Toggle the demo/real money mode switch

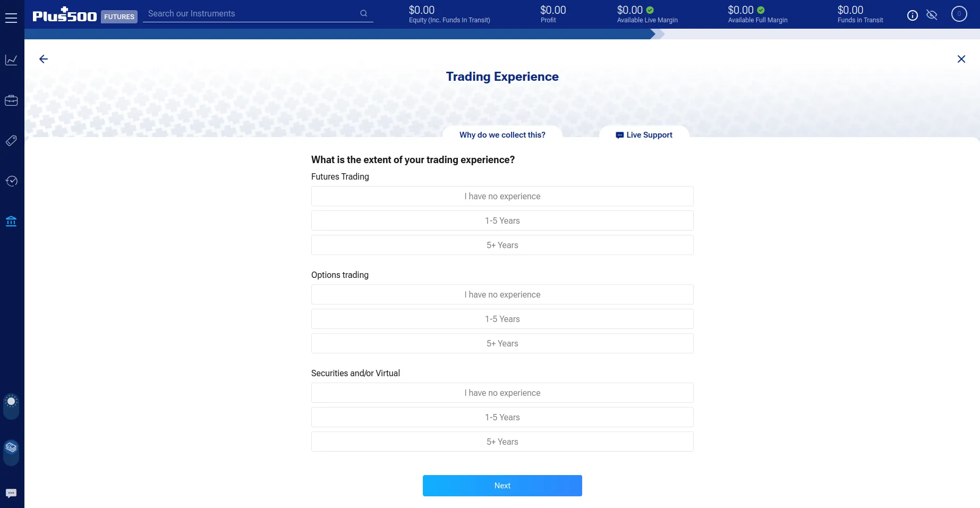pos(11,453)
